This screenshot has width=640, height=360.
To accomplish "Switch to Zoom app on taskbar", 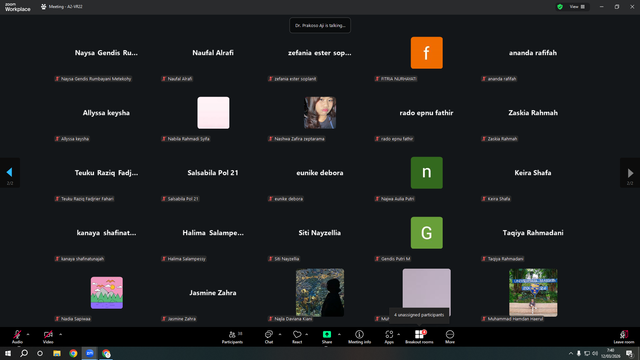I will (x=89, y=353).
